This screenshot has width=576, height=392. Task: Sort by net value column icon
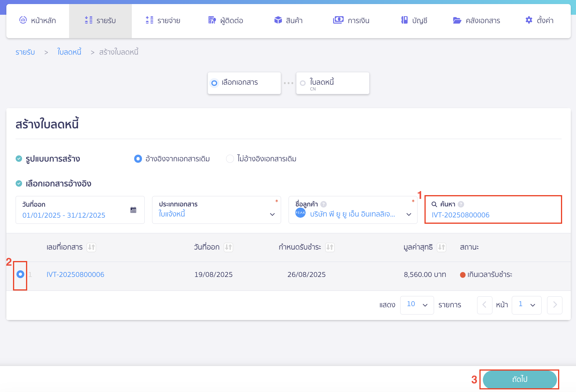tap(442, 247)
